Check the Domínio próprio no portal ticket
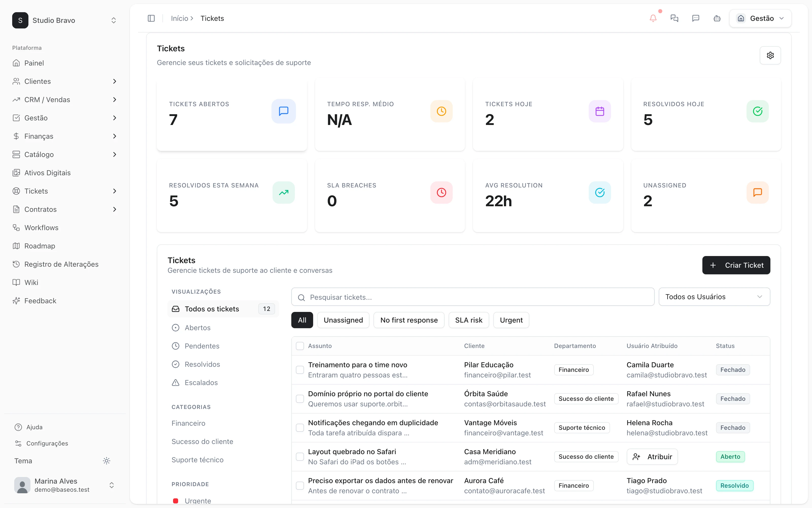Viewport: 812px width, 508px height. pos(300,399)
